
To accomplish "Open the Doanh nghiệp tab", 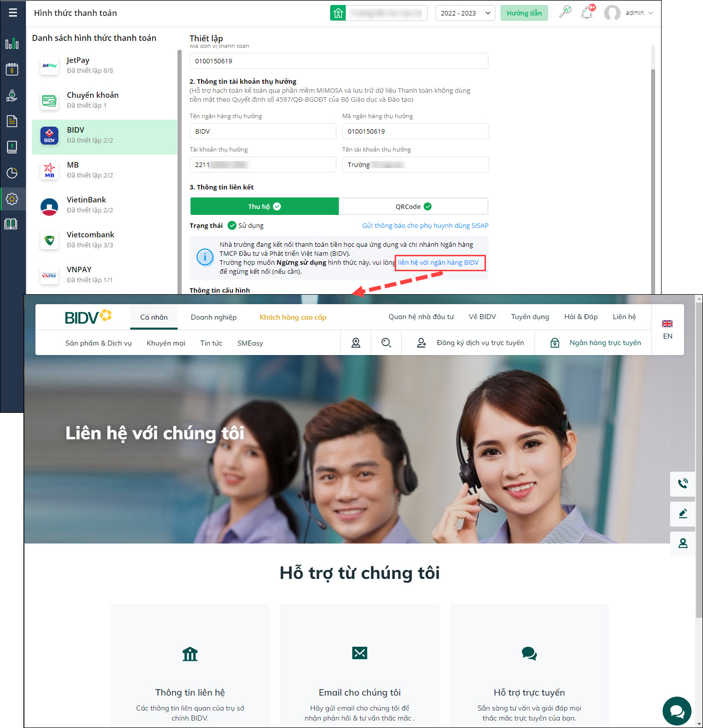I will [214, 317].
